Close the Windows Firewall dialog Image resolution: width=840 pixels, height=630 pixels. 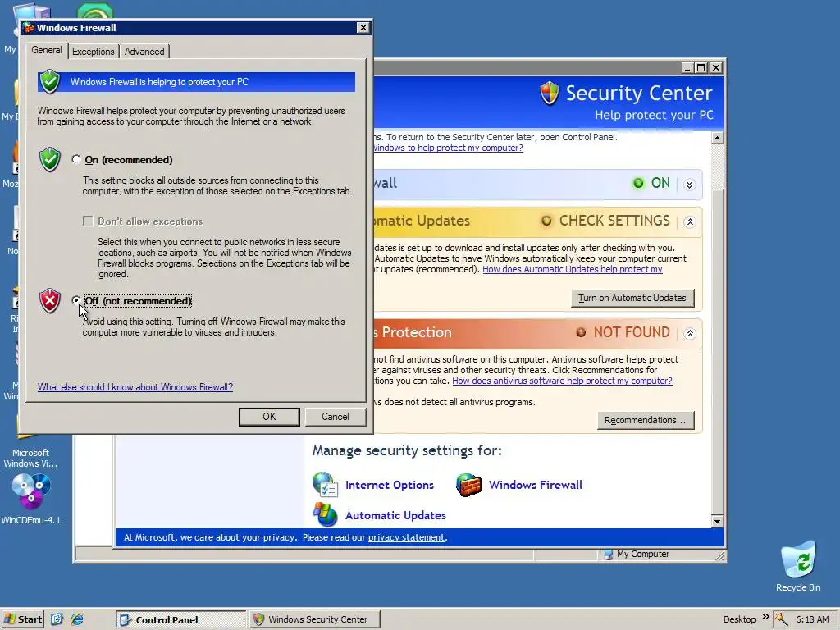point(363,28)
